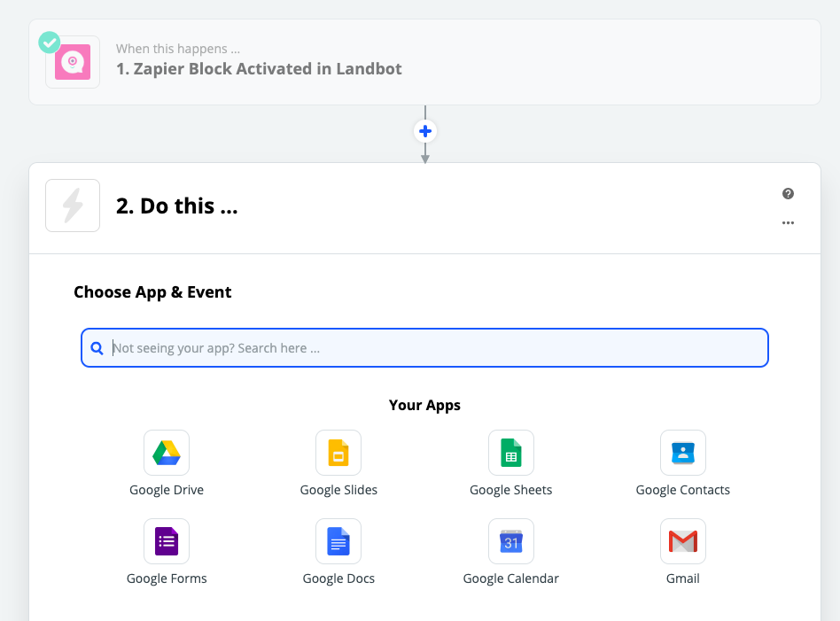
Task: Click the 'Choose App & Event' heading
Action: pyautogui.click(x=152, y=292)
